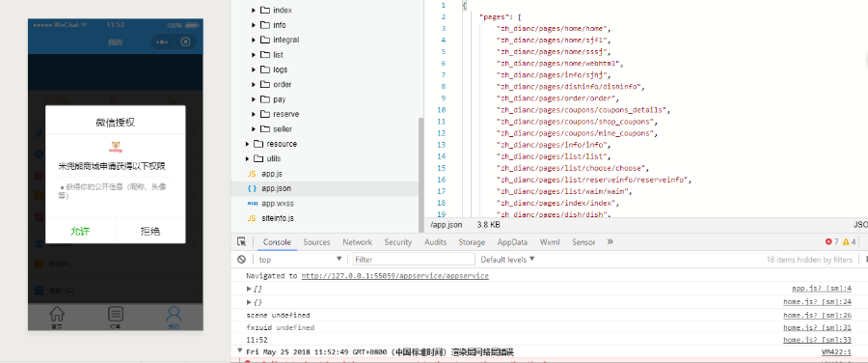Open the home.js? [sm]:26 source link

coord(818,316)
